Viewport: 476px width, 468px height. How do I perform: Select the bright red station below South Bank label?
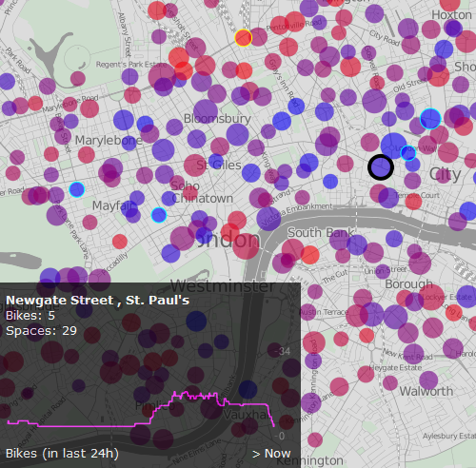[309, 255]
